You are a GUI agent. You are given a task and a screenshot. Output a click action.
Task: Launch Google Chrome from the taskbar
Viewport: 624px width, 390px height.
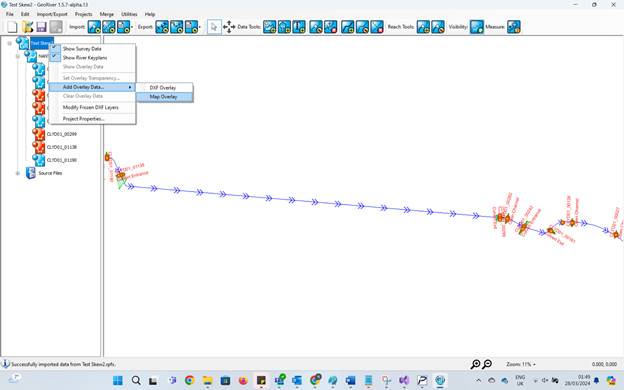189,380
